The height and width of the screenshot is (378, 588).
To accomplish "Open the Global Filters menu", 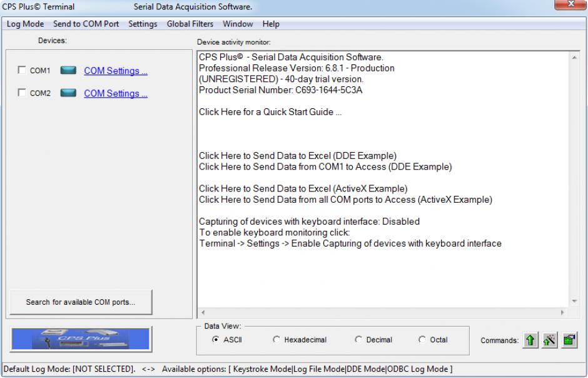I will (x=190, y=24).
